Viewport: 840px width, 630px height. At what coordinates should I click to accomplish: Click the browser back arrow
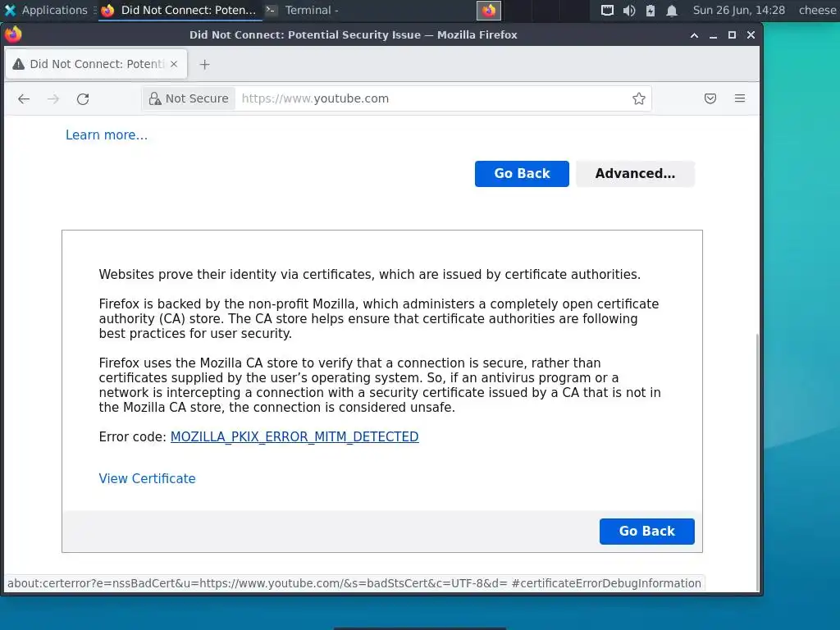[x=24, y=99]
